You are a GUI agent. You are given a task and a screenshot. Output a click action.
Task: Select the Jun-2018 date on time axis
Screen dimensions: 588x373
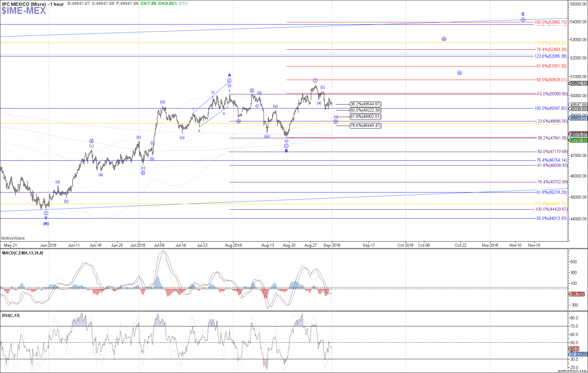tap(48, 245)
